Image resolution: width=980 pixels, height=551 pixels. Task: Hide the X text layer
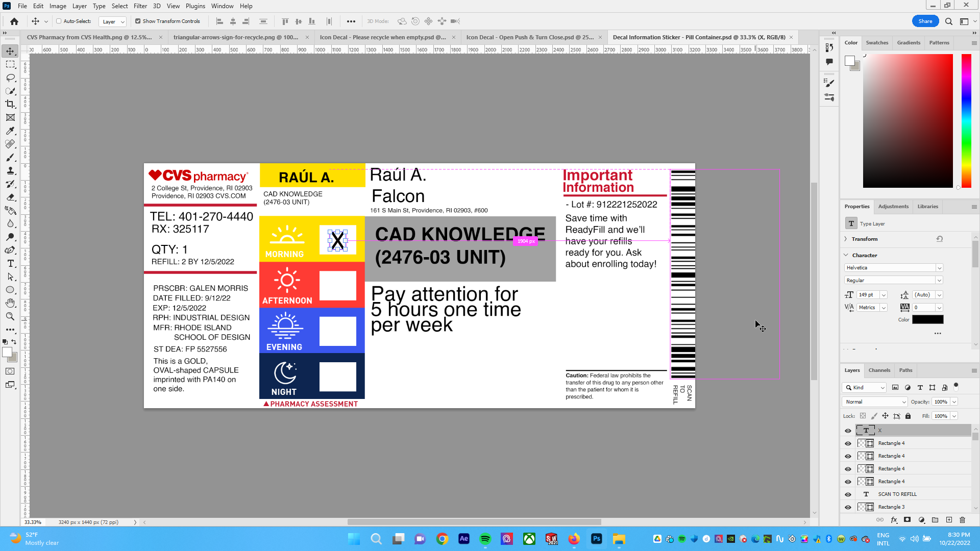coord(848,431)
